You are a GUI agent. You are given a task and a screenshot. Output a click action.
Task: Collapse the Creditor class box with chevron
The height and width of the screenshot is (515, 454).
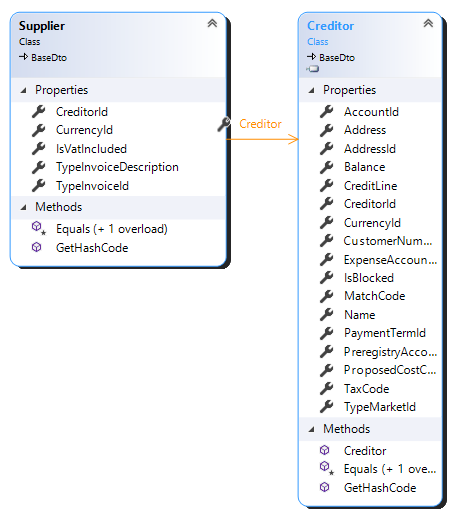(x=428, y=23)
